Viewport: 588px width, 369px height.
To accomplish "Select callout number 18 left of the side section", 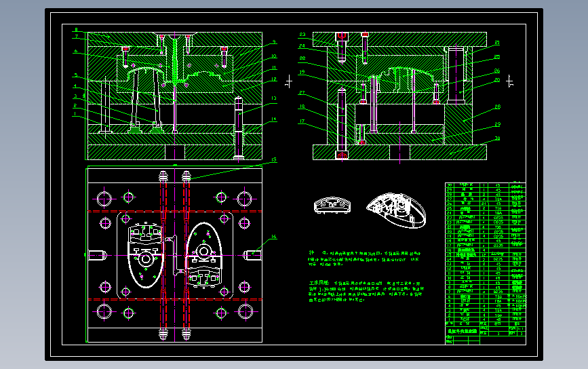I will click(302, 106).
